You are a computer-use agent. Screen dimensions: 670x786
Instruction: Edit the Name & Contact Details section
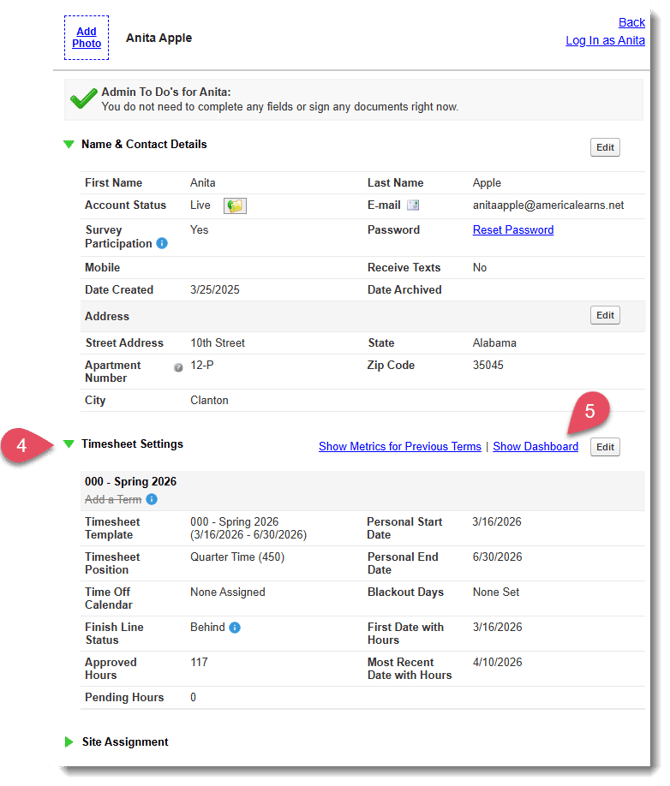[x=605, y=148]
